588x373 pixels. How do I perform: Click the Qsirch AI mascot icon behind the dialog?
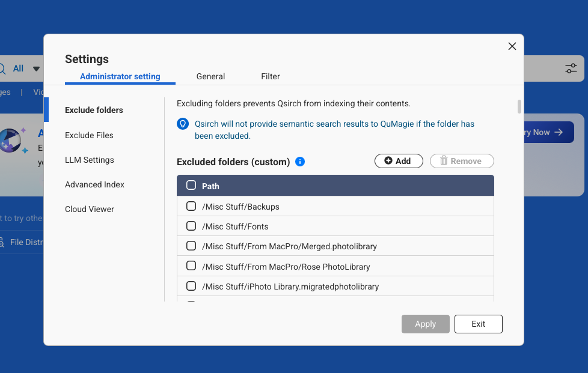click(10, 141)
